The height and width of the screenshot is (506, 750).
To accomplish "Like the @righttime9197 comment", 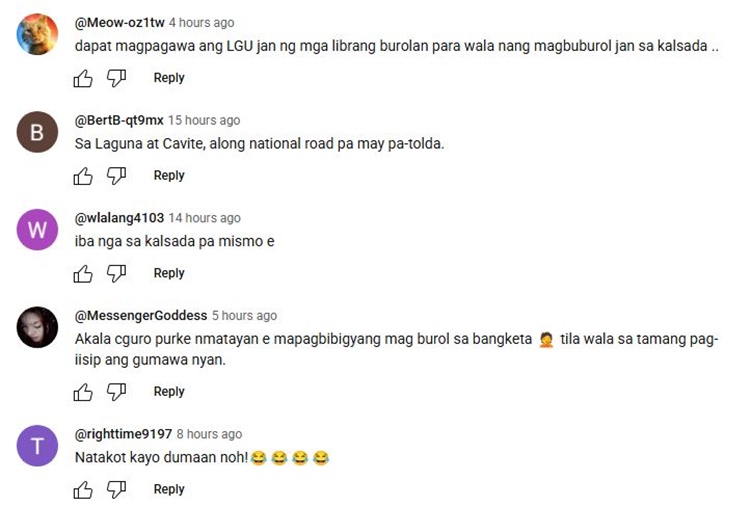I will 83,490.
